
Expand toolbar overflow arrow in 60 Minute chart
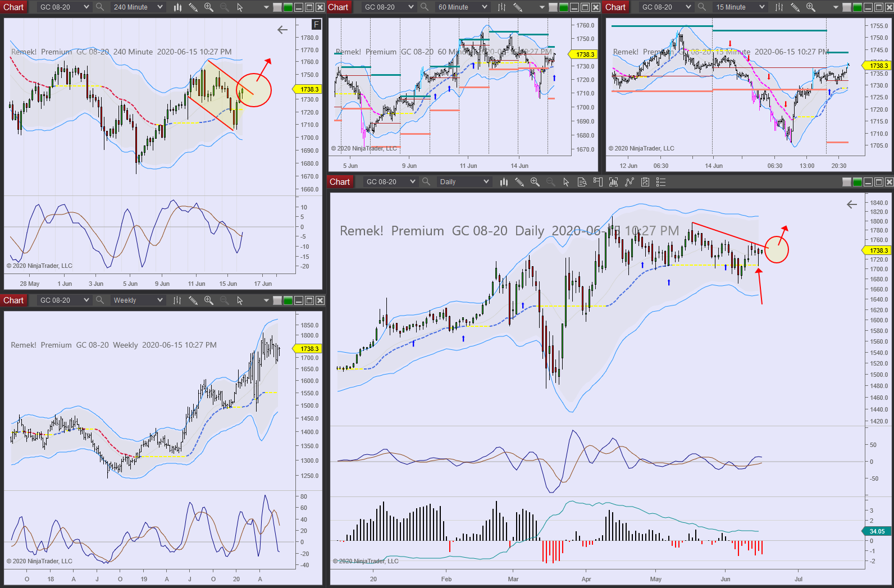[542, 7]
